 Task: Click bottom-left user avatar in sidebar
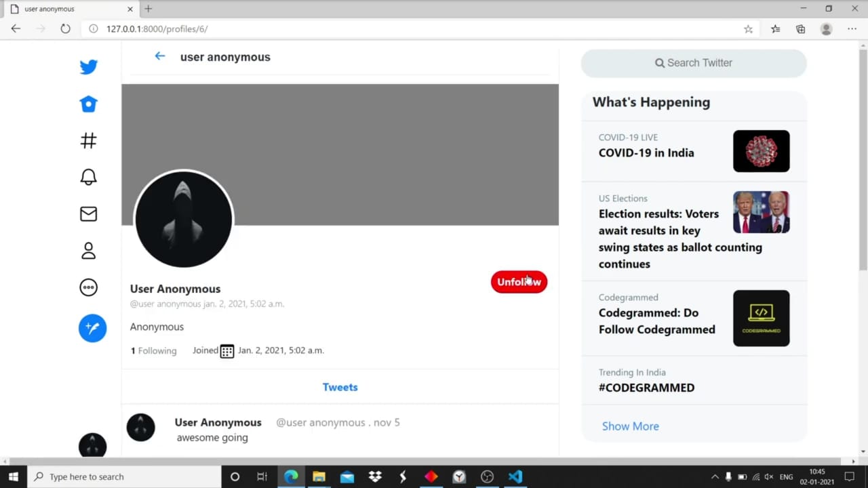pyautogui.click(x=92, y=445)
